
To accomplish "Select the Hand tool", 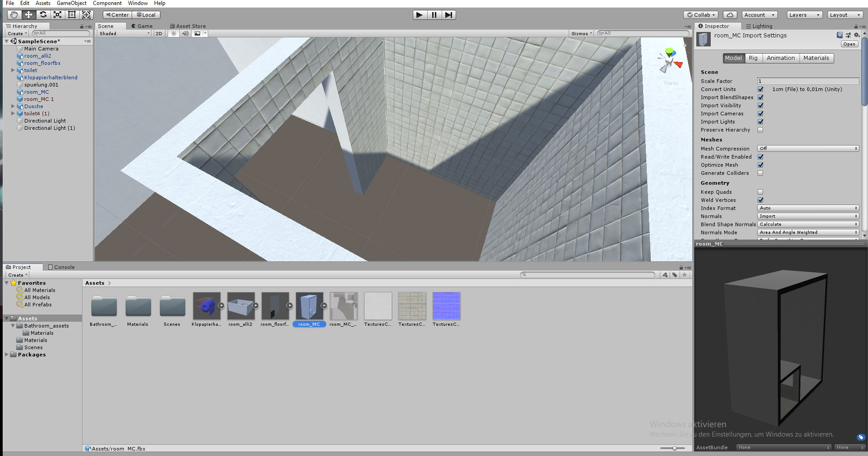I will click(x=14, y=15).
